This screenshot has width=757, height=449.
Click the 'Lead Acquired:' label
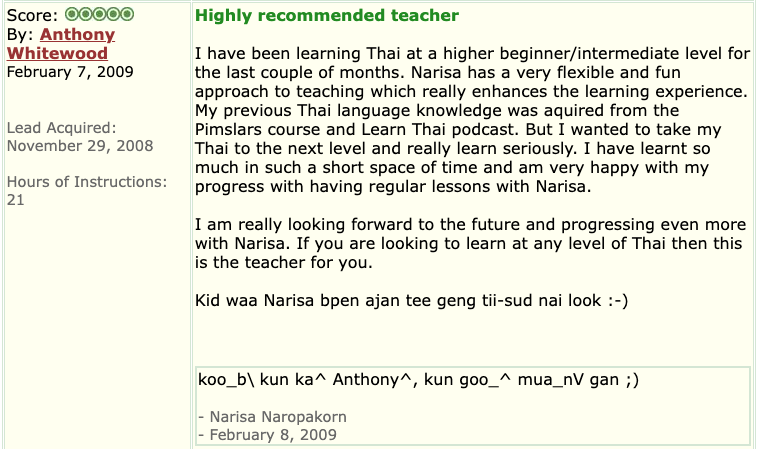click(62, 128)
